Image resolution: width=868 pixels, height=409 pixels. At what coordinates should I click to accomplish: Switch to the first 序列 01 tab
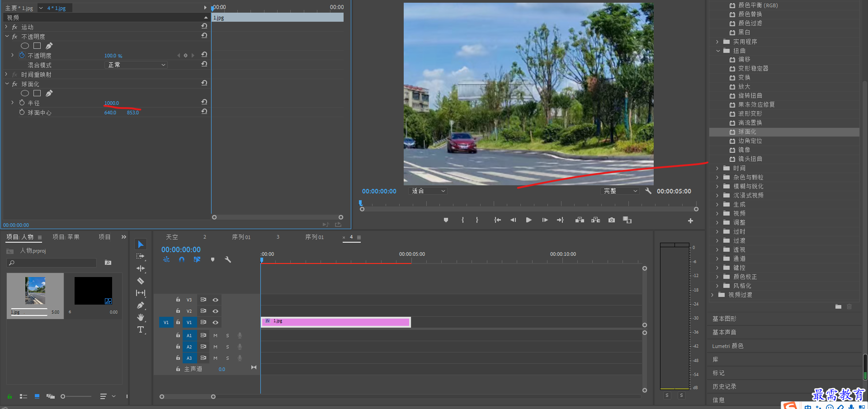[x=241, y=237]
